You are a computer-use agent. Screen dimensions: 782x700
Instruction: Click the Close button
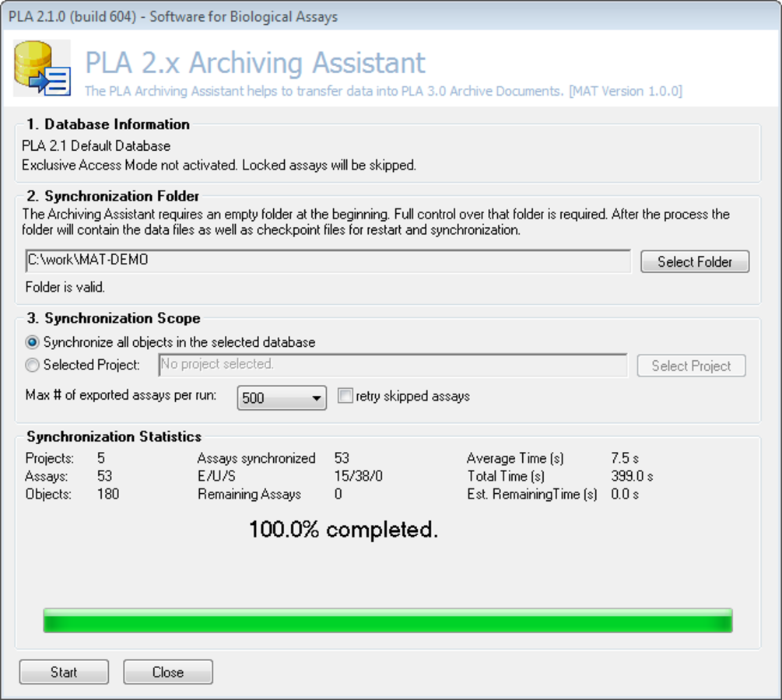pyautogui.click(x=167, y=671)
